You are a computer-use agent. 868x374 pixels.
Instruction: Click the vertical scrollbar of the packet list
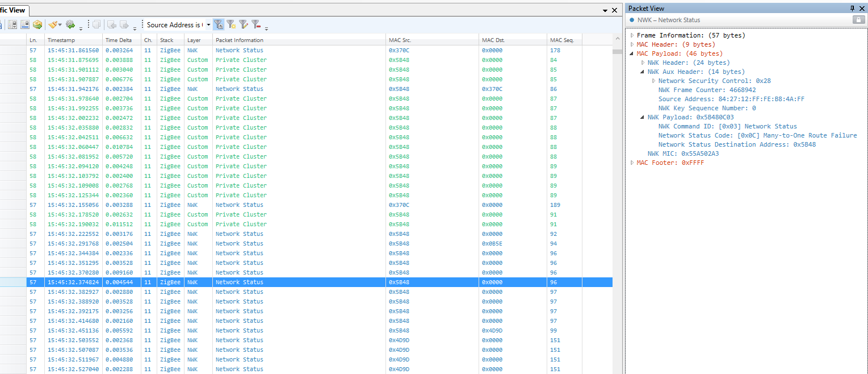(617, 205)
